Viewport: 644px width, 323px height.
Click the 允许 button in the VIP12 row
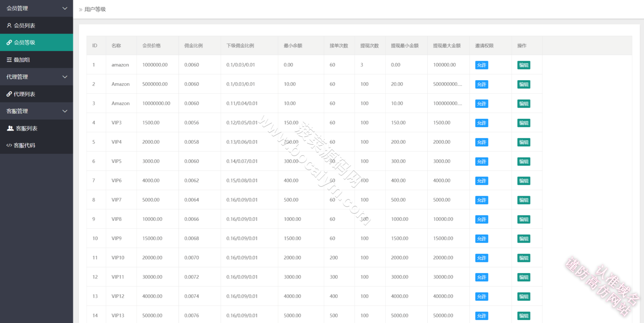click(x=481, y=297)
